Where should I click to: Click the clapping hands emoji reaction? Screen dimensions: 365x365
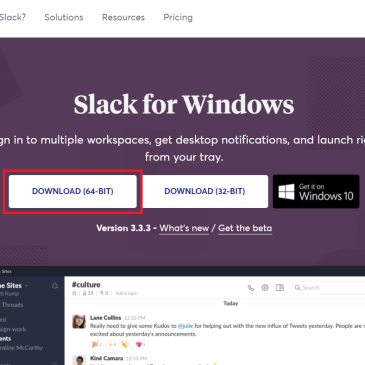tap(126, 344)
